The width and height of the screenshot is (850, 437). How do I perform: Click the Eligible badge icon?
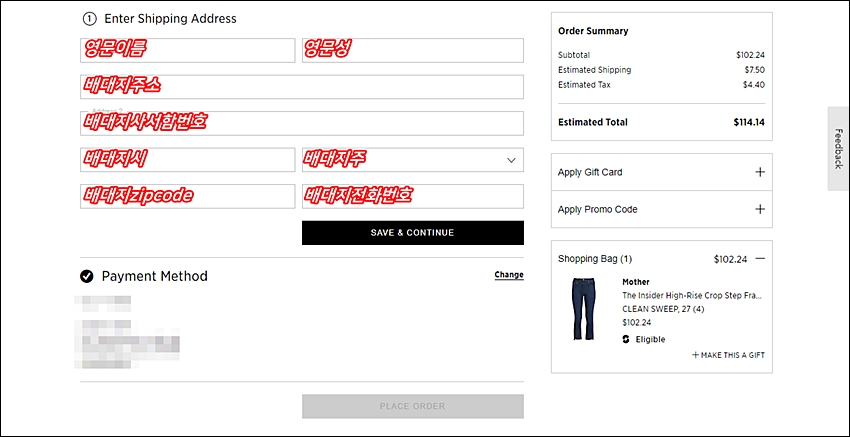tap(626, 339)
